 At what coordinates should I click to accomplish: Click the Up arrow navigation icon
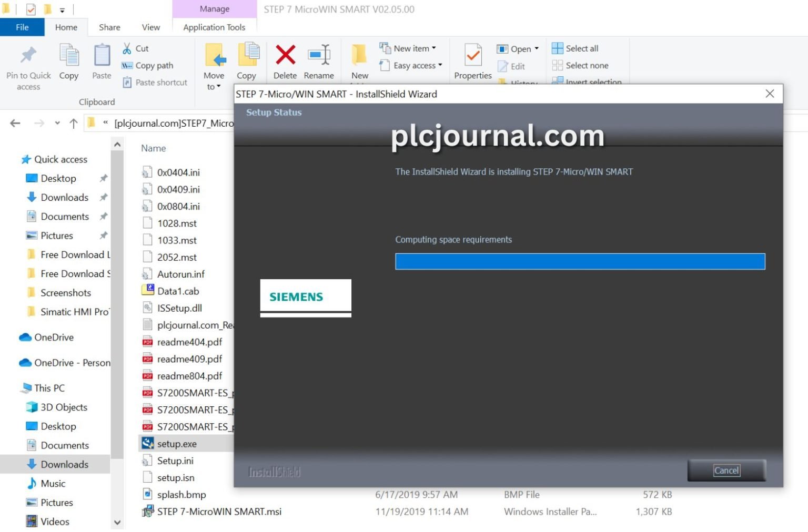[74, 124]
